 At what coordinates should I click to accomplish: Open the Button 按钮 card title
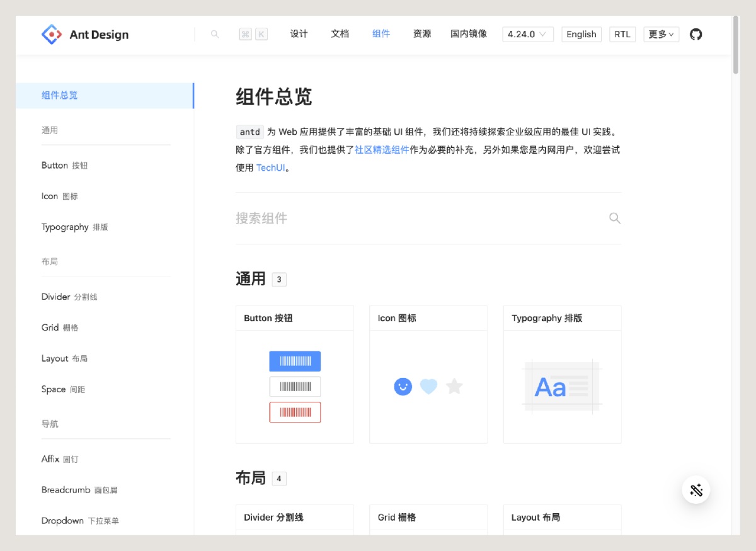click(x=268, y=318)
